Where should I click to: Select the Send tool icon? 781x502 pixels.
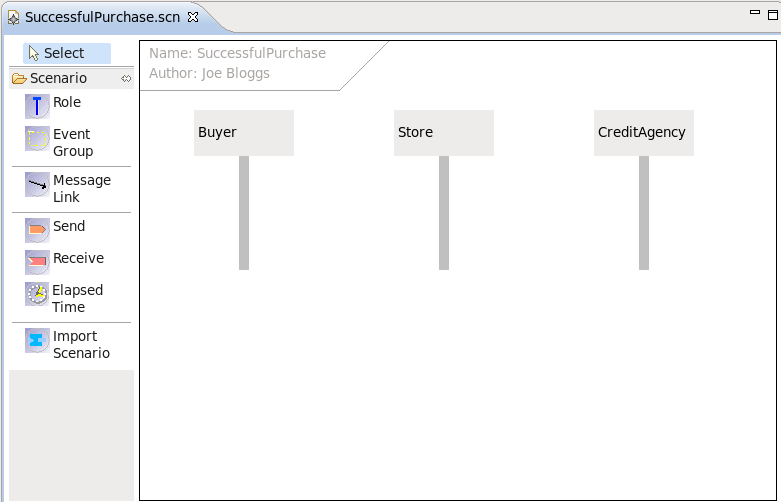[x=37, y=230]
